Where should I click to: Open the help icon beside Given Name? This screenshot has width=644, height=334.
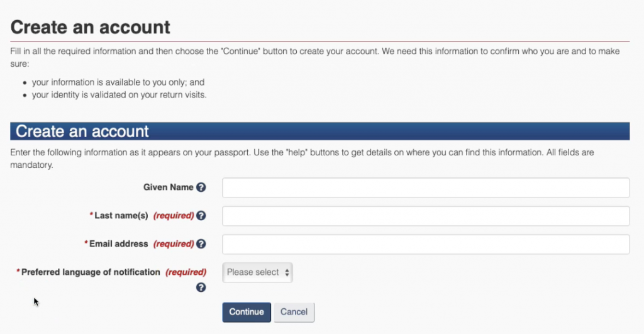pyautogui.click(x=201, y=187)
